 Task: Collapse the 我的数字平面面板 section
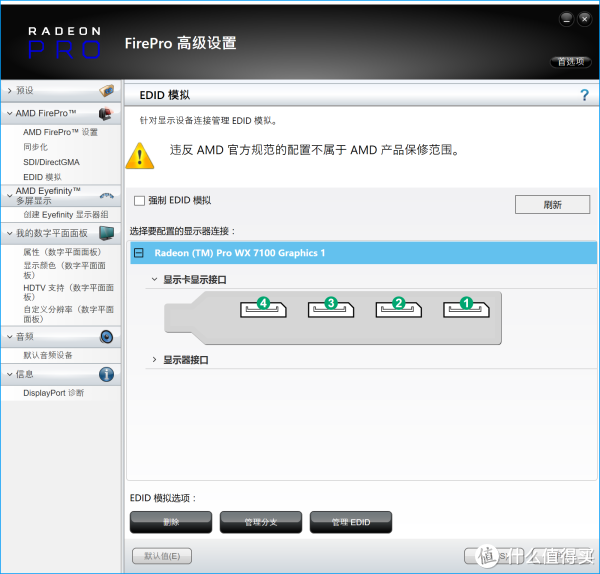(x=10, y=233)
